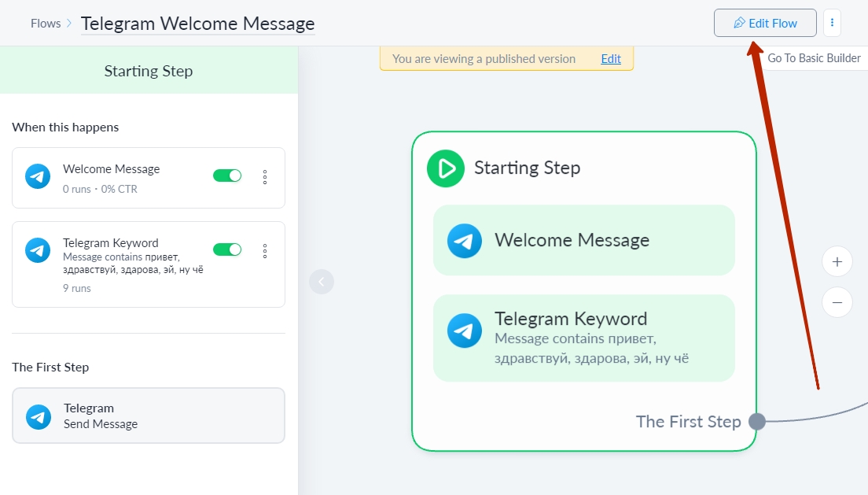Click the Telegram icon of the sidebar Welcome Message trigger

[38, 176]
